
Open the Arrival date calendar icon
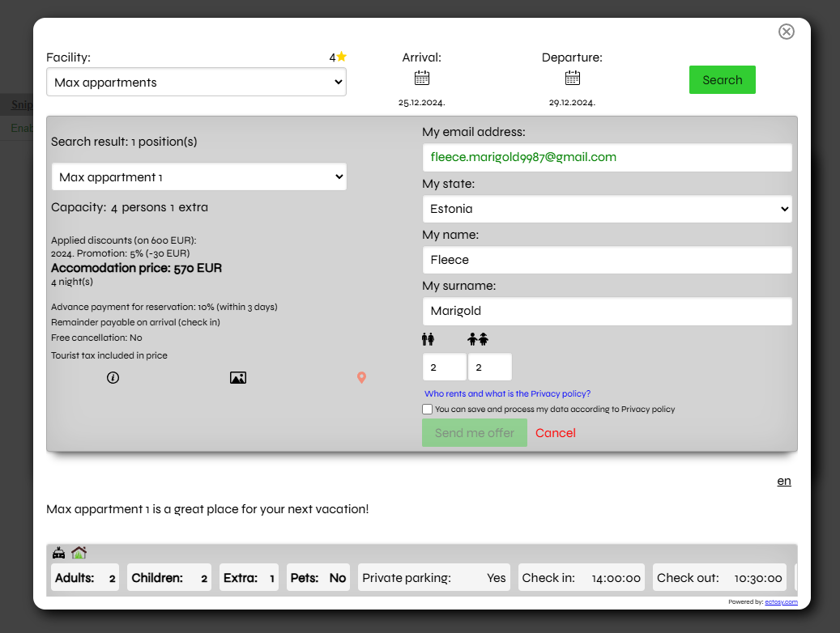click(421, 79)
